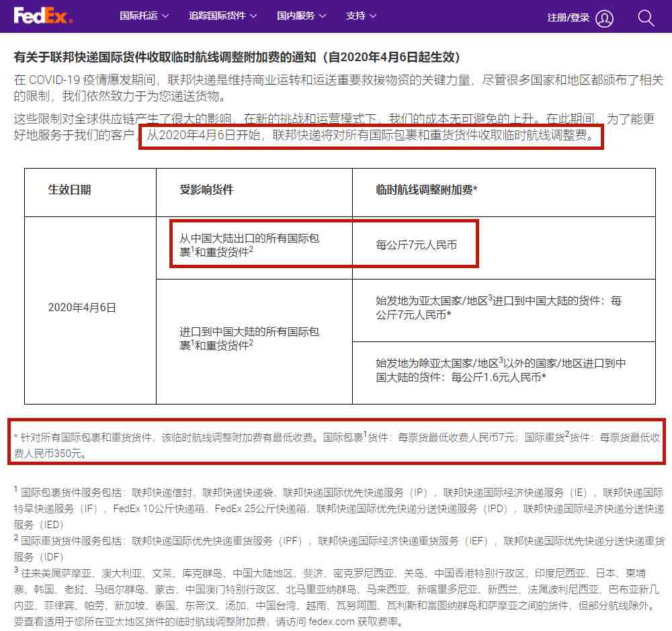672x631 pixels.
Task: Open the search magnifier icon
Action: (645, 17)
